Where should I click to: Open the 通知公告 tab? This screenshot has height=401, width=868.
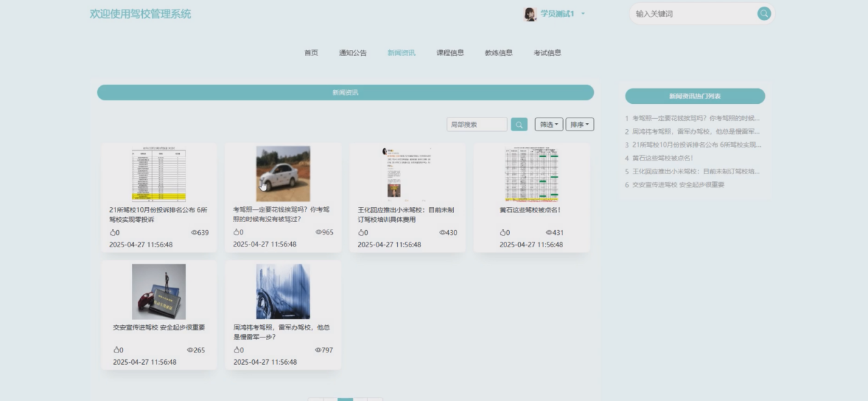click(353, 53)
